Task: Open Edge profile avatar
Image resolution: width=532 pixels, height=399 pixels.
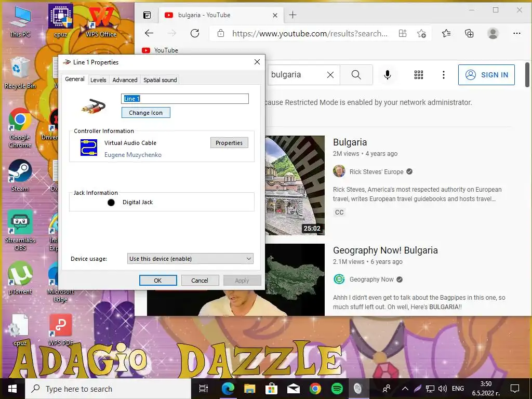Action: click(493, 33)
